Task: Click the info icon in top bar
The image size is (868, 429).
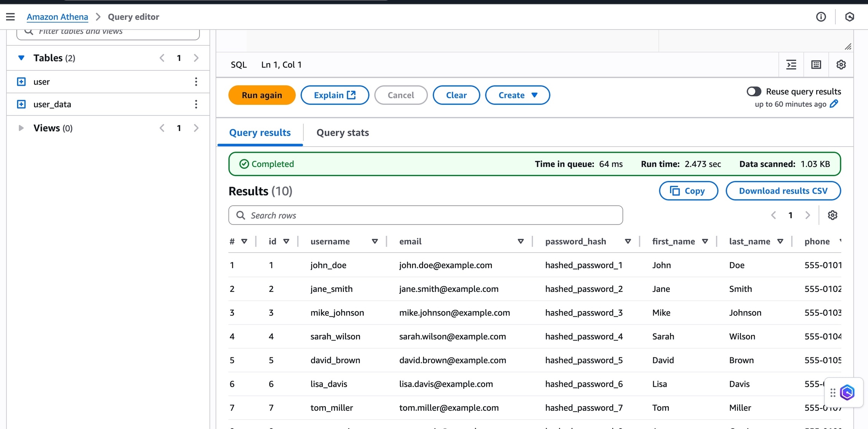Action: (821, 17)
